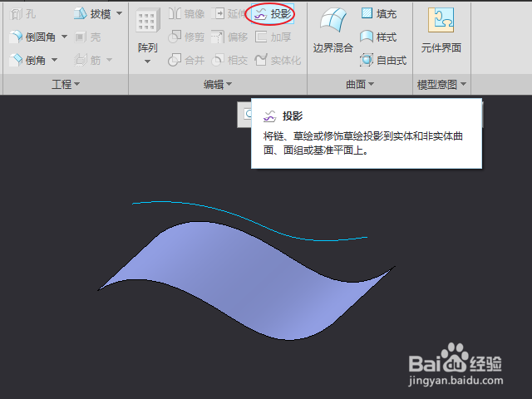Select the Round (倒圆角) tool
532x399 pixels.
click(x=32, y=37)
